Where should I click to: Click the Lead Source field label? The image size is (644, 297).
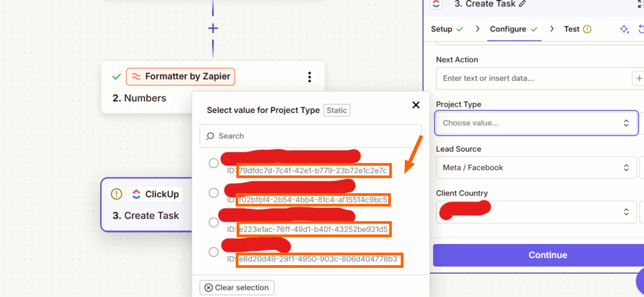click(459, 149)
